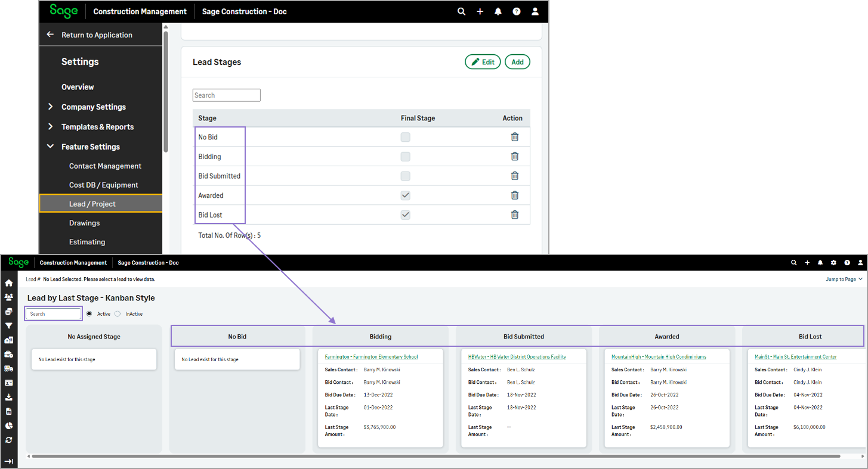Screen dimensions: 868x469
Task: Toggle Final Stage checkbox for No Bid
Action: 406,137
